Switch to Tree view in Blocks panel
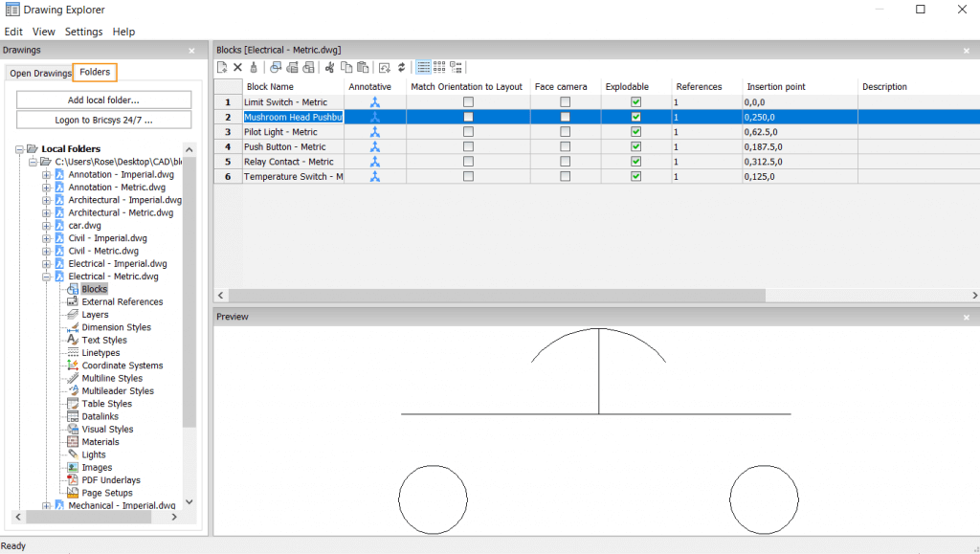 coord(455,67)
